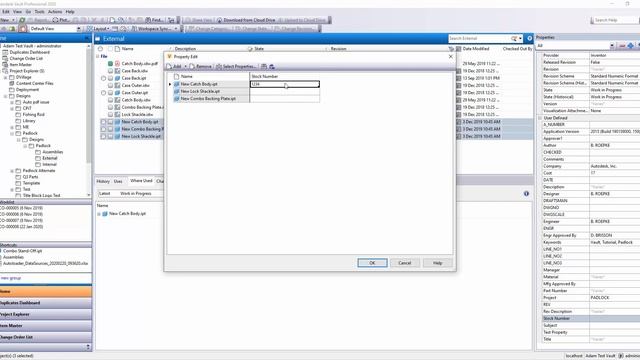Select the Fishing Rod folder
This screenshot has height=360, width=640.
33,115
